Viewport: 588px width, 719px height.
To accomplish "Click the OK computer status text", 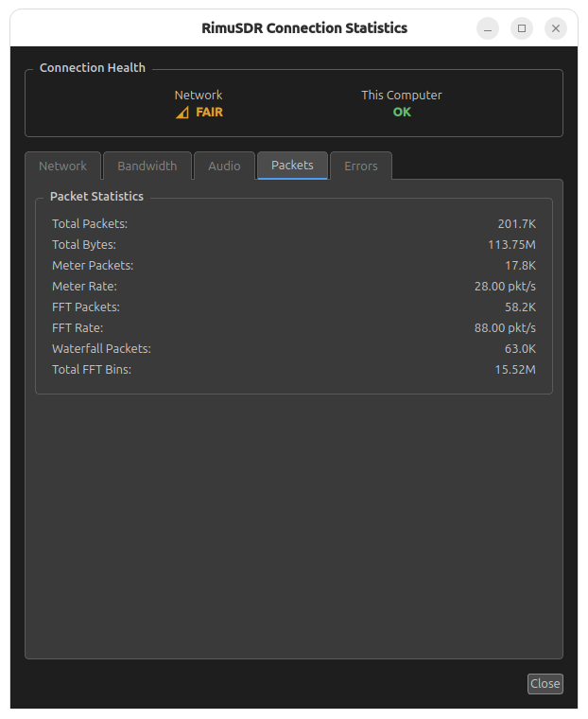I will (402, 113).
